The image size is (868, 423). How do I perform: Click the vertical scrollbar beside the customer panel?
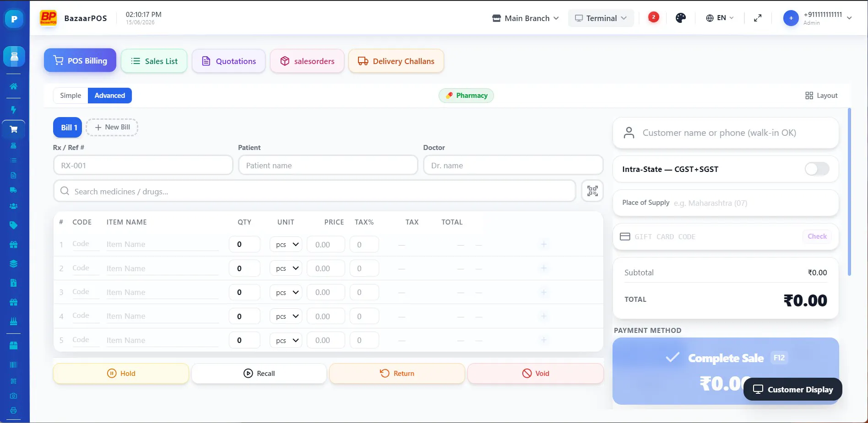point(850,192)
